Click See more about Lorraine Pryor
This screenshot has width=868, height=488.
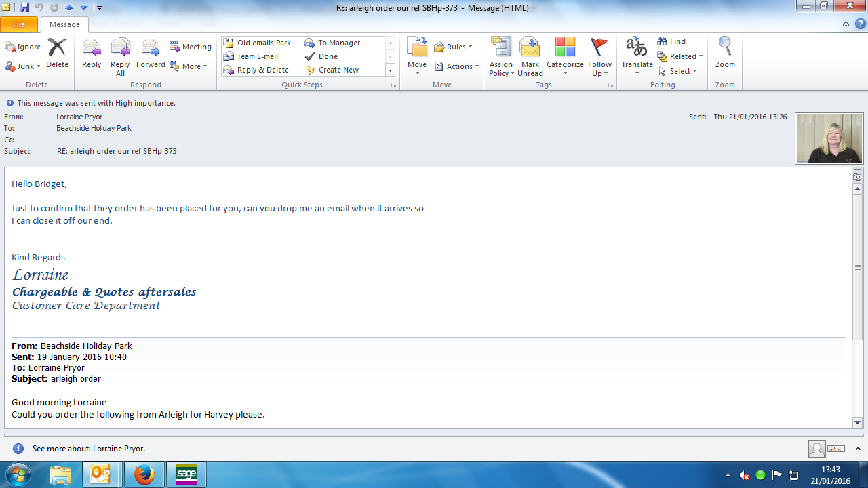point(89,449)
